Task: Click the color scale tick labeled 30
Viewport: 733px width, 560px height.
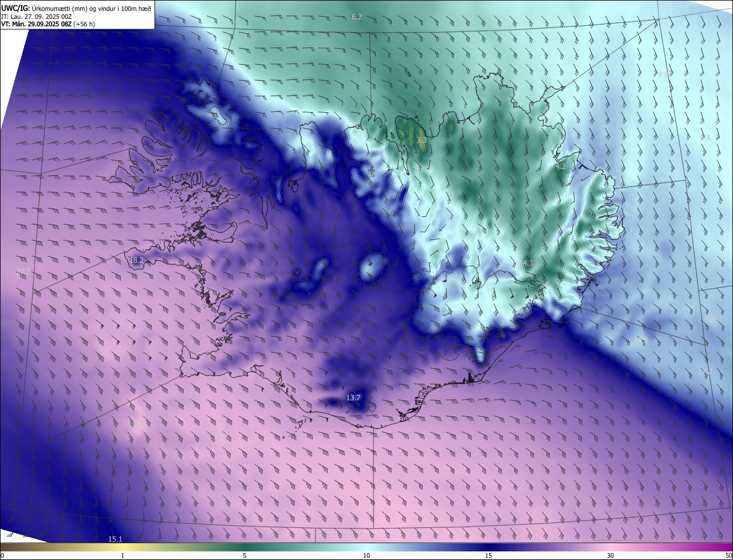Action: coord(610,555)
